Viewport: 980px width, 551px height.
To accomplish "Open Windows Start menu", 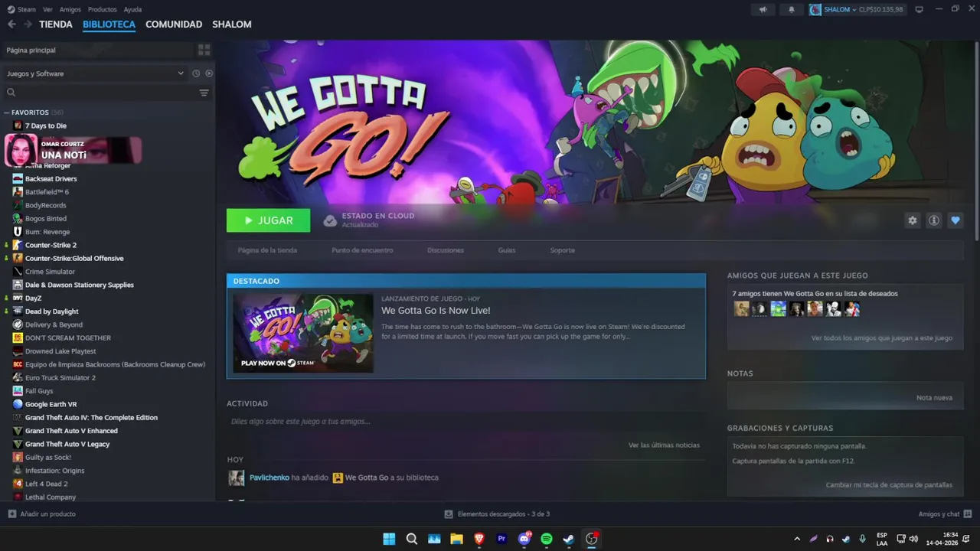I will [x=389, y=539].
